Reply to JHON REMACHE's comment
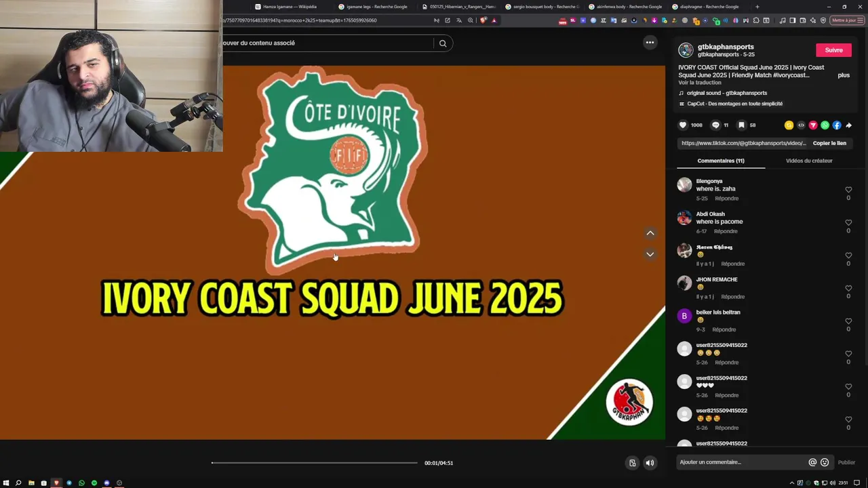The height and width of the screenshot is (488, 868). coord(733,297)
